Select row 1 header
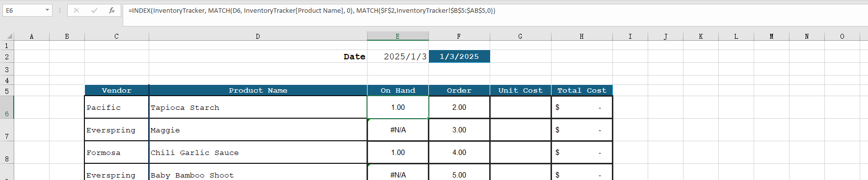868x180 pixels. 7,45
